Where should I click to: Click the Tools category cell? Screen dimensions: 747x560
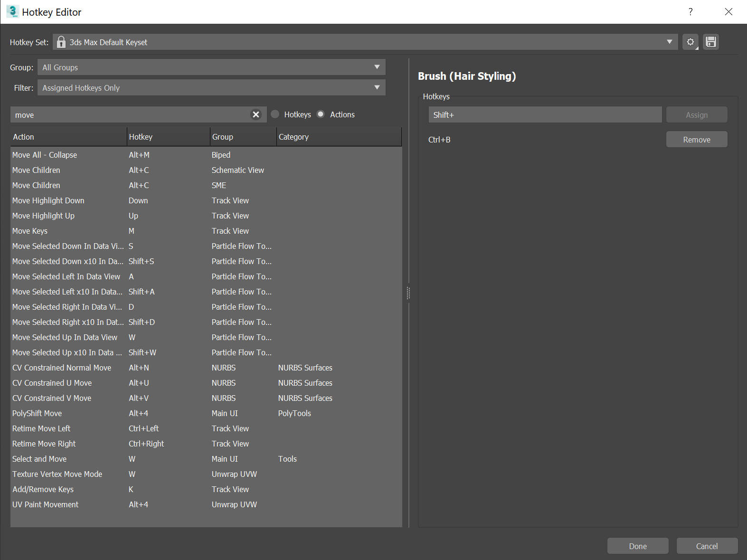pos(287,459)
